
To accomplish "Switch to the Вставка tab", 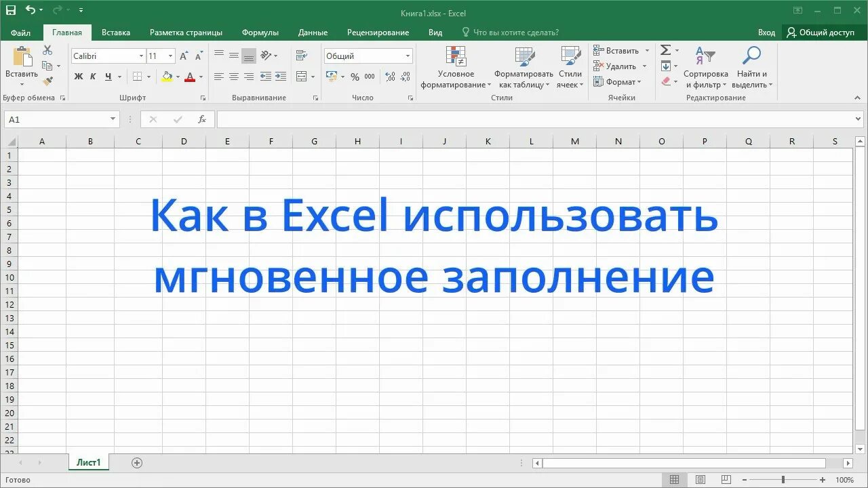I will 116,33.
